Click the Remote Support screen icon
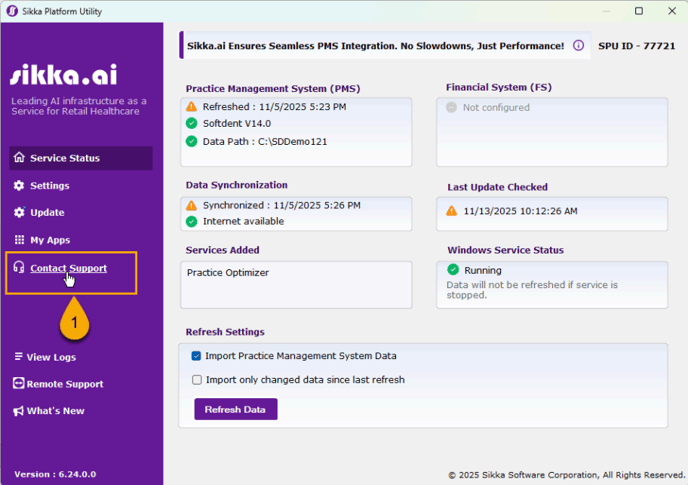The height and width of the screenshot is (485, 688). [19, 384]
